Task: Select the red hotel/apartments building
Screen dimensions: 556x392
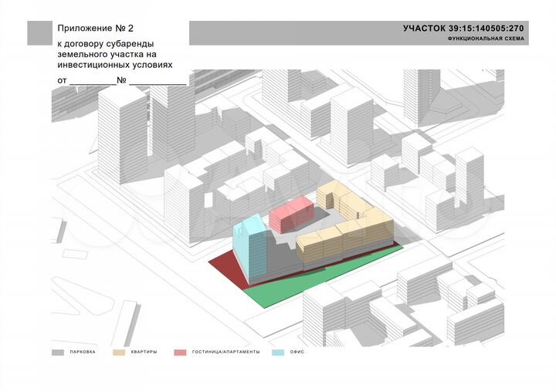Action: pos(290,215)
